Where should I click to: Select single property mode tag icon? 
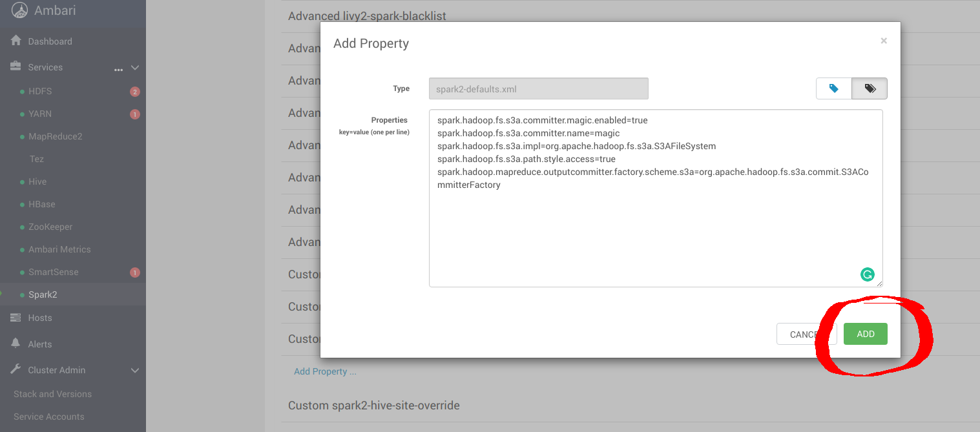[833, 88]
